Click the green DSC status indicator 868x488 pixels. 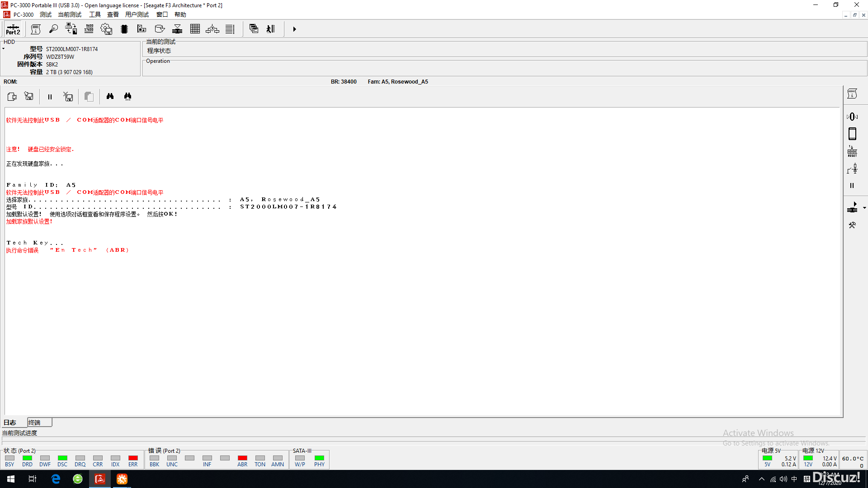click(x=62, y=458)
